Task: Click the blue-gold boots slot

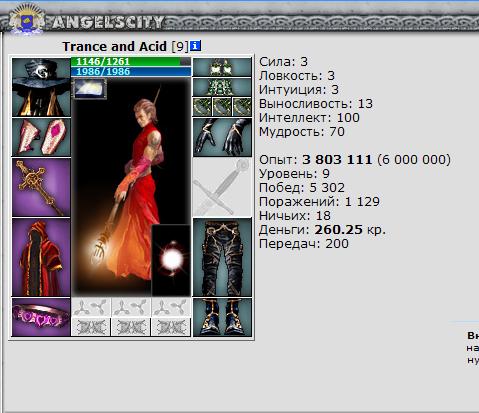Action: point(222,317)
